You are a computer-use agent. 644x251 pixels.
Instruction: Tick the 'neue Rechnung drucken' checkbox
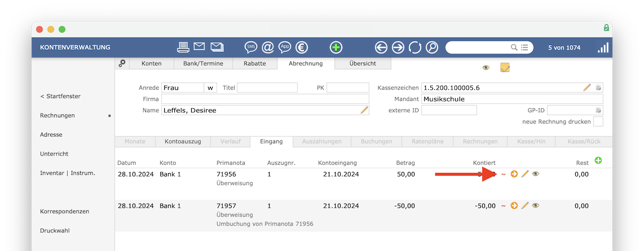(598, 122)
